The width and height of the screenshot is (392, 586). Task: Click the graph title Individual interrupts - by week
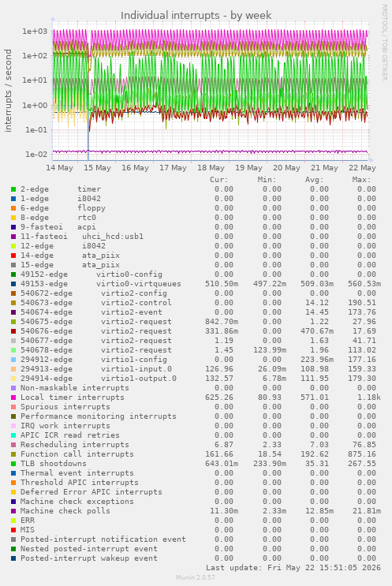coord(196,15)
